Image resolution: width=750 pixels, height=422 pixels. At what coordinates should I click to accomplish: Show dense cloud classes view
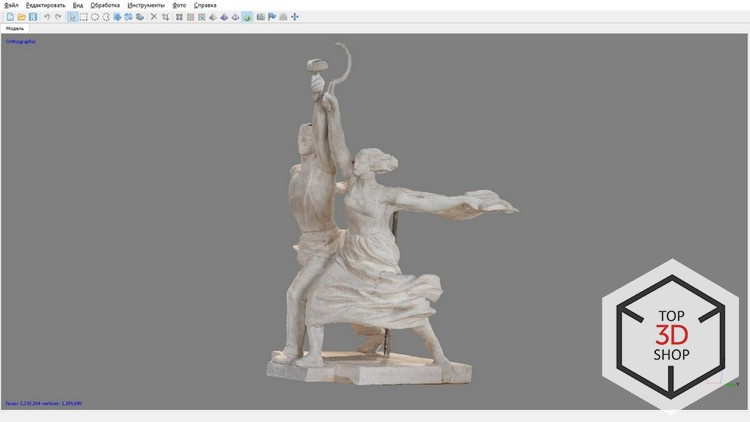202,17
